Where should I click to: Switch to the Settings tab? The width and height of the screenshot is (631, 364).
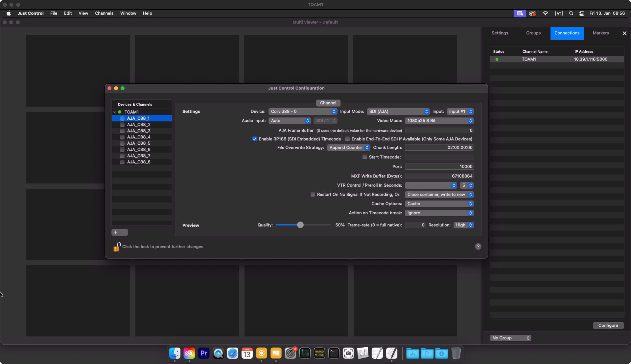click(500, 33)
